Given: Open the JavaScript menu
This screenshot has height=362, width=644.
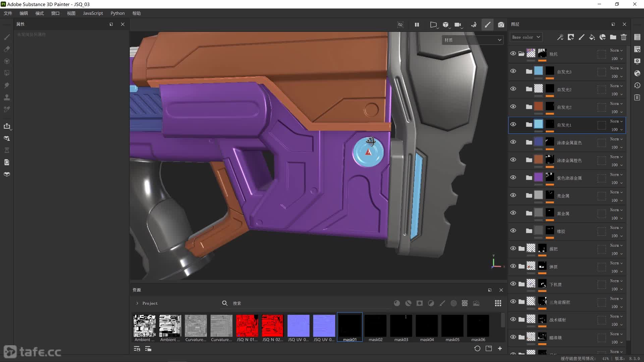Looking at the screenshot, I should pyautogui.click(x=93, y=13).
